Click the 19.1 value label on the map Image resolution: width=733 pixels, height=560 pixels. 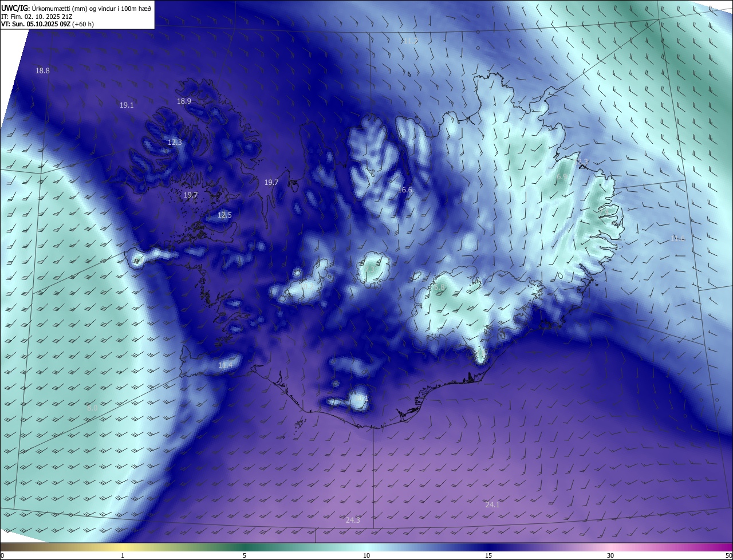point(127,105)
